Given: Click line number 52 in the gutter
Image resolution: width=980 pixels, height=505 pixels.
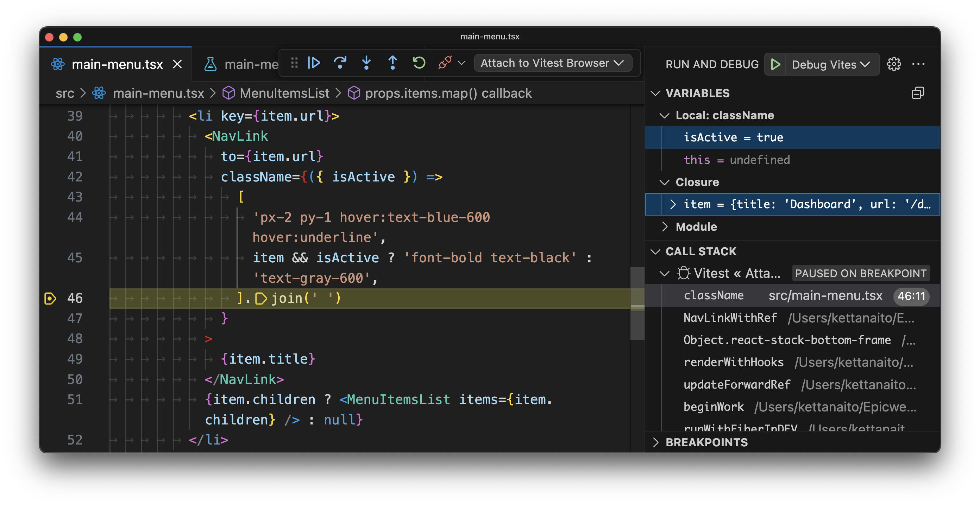Looking at the screenshot, I should coord(75,440).
